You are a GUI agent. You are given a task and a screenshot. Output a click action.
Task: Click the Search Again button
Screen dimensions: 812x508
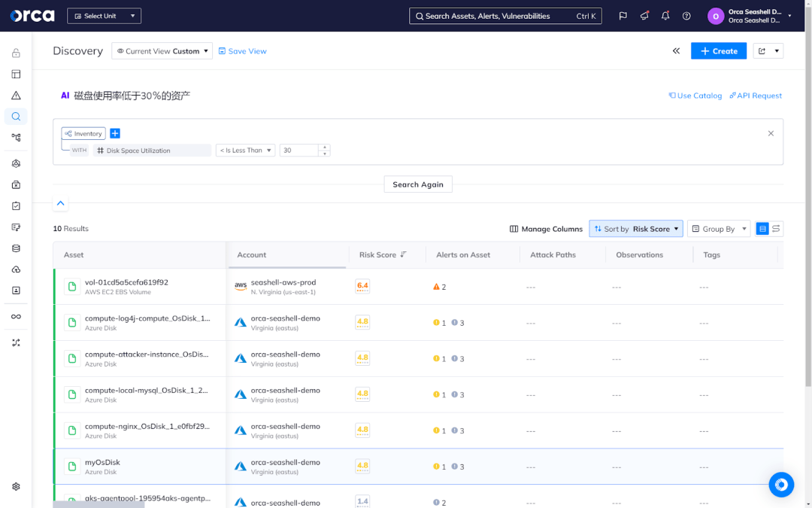(418, 184)
